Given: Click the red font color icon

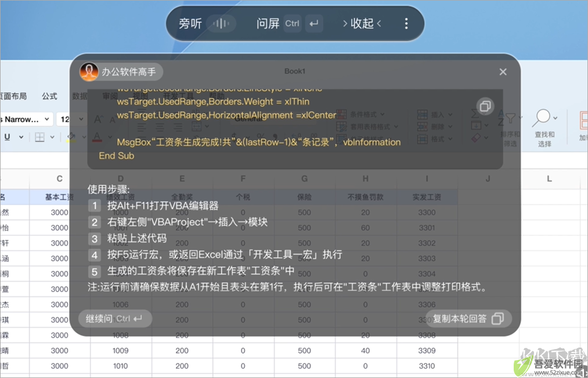Looking at the screenshot, I should 97,137.
